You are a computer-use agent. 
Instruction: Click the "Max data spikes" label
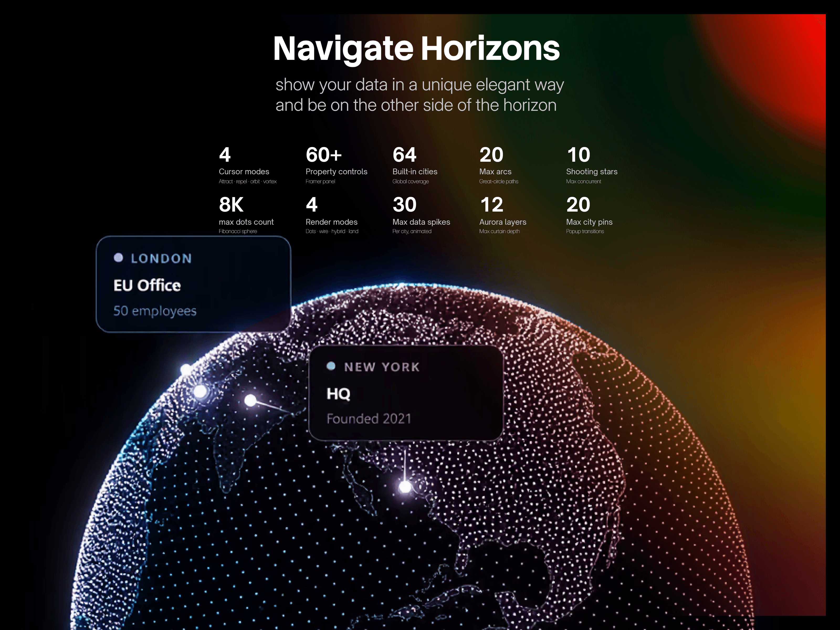tap(421, 222)
